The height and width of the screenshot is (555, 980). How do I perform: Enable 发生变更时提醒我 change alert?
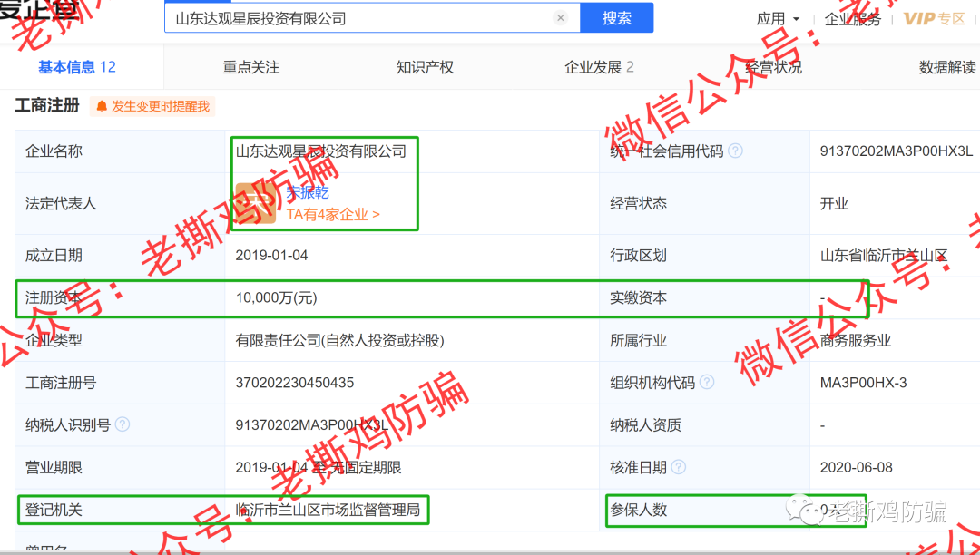coord(152,107)
